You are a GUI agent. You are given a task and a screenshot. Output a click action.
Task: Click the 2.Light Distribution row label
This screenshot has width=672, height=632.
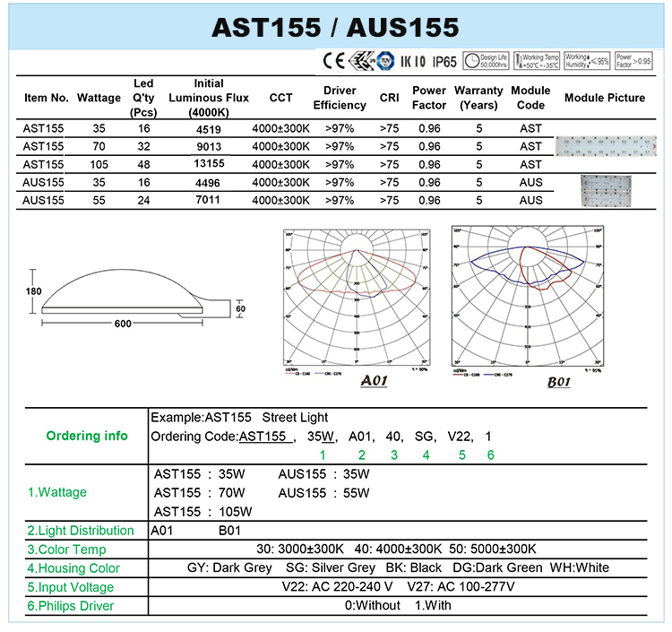tap(81, 531)
